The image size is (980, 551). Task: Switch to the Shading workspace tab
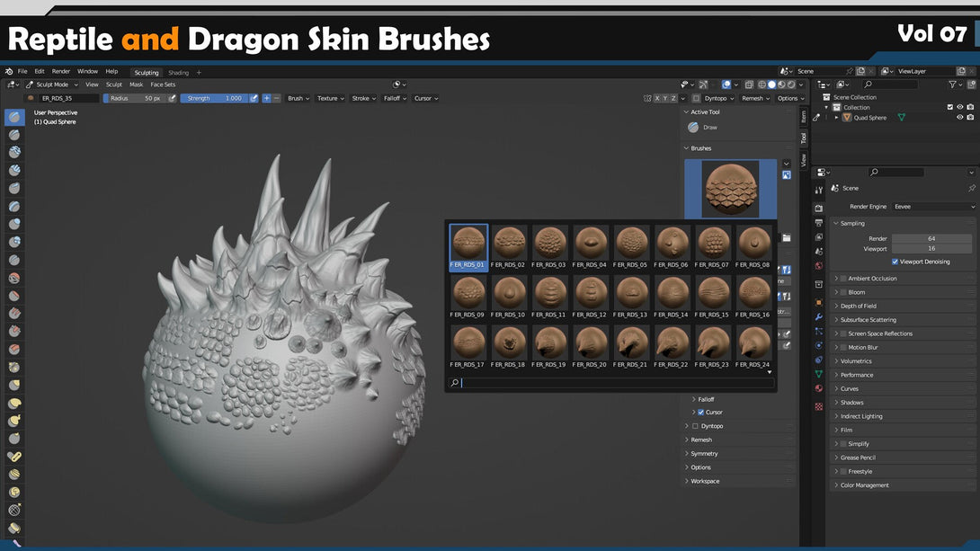pyautogui.click(x=178, y=73)
